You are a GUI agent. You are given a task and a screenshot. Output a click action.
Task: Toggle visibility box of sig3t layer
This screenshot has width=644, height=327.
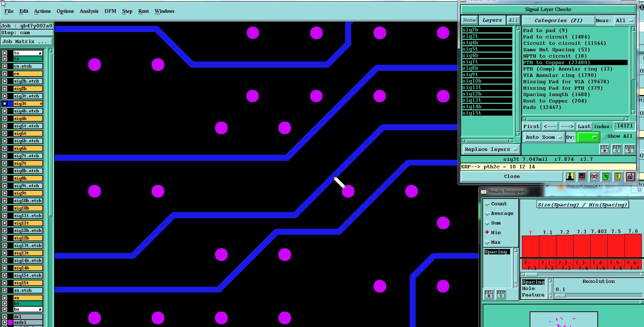click(5, 104)
